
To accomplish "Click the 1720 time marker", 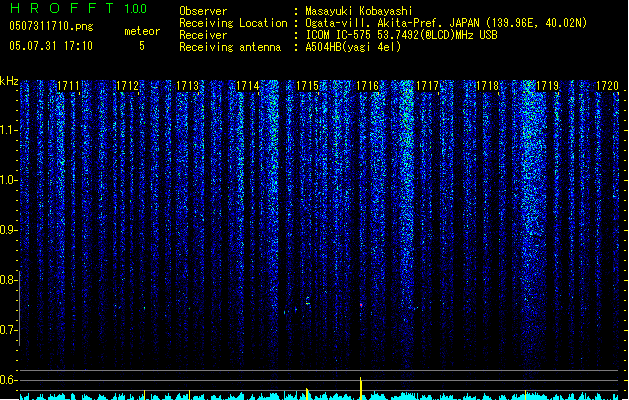I will [607, 86].
